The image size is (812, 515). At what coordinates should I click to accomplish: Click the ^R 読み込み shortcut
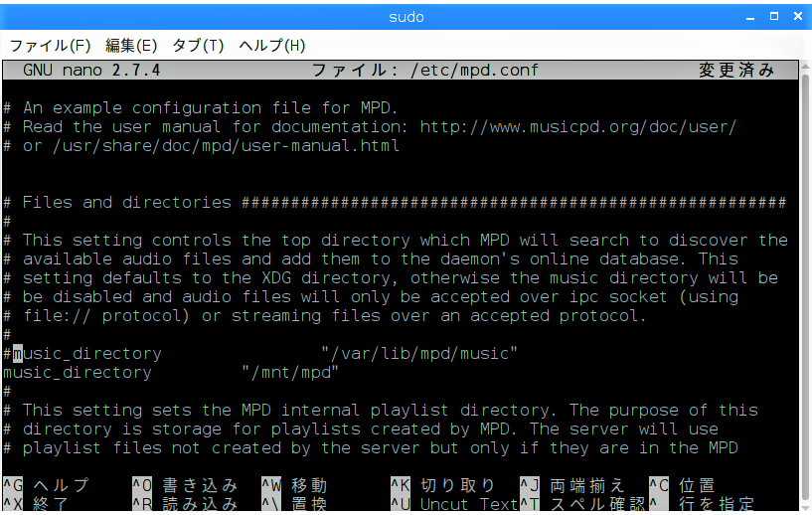tap(185, 504)
